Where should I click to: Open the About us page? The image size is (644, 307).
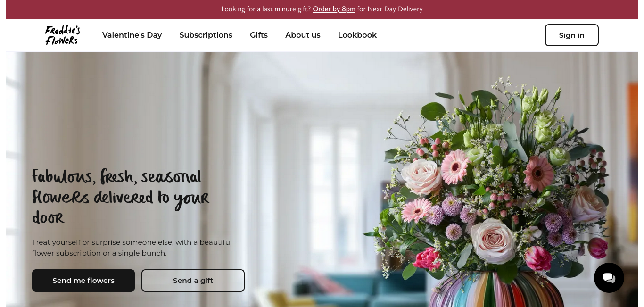click(x=303, y=35)
